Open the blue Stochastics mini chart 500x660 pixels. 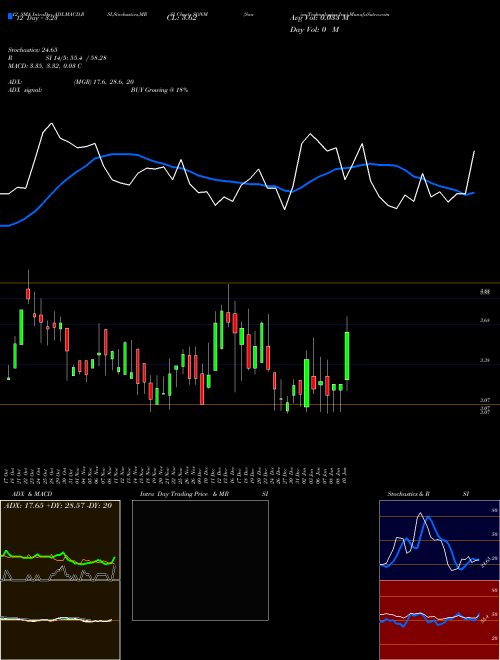pos(439,540)
